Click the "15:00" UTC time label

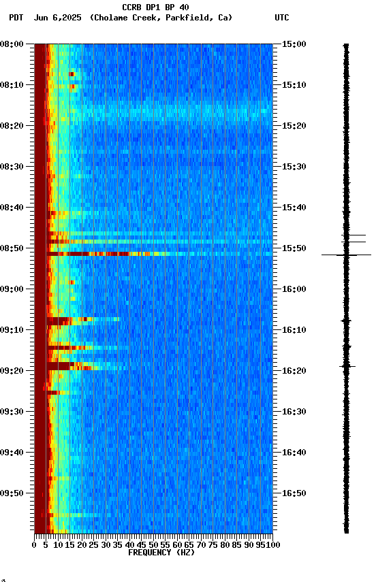(x=294, y=44)
